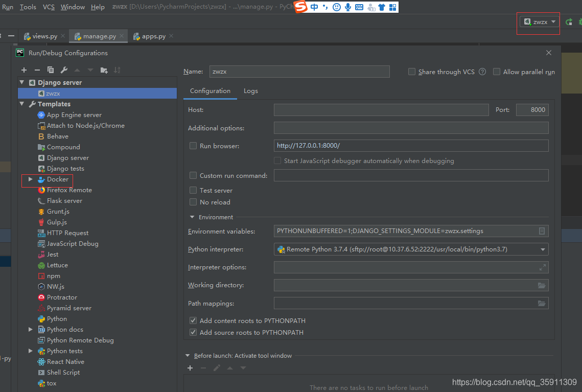This screenshot has width=582, height=392.
Task: Collapse Environment section
Action: click(x=192, y=217)
